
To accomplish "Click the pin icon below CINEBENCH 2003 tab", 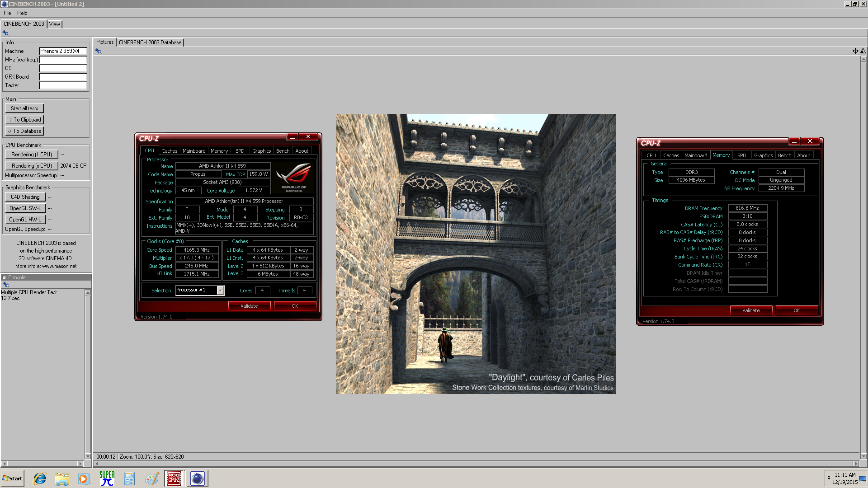I will (x=5, y=33).
